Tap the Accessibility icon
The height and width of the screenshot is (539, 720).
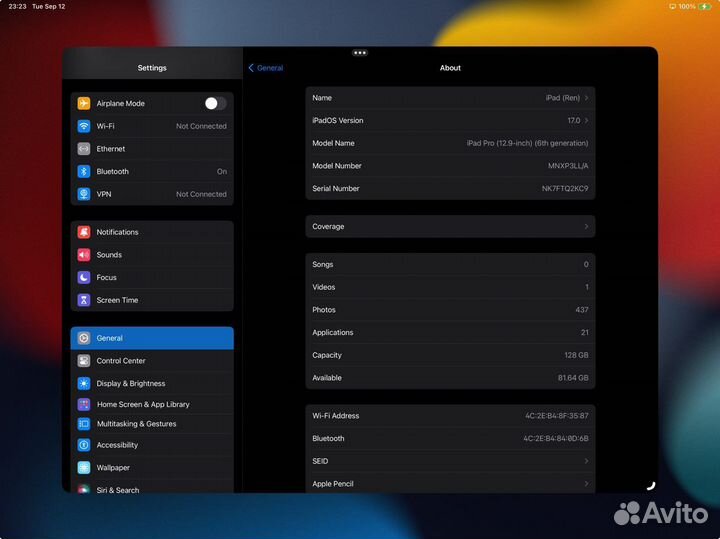click(84, 445)
